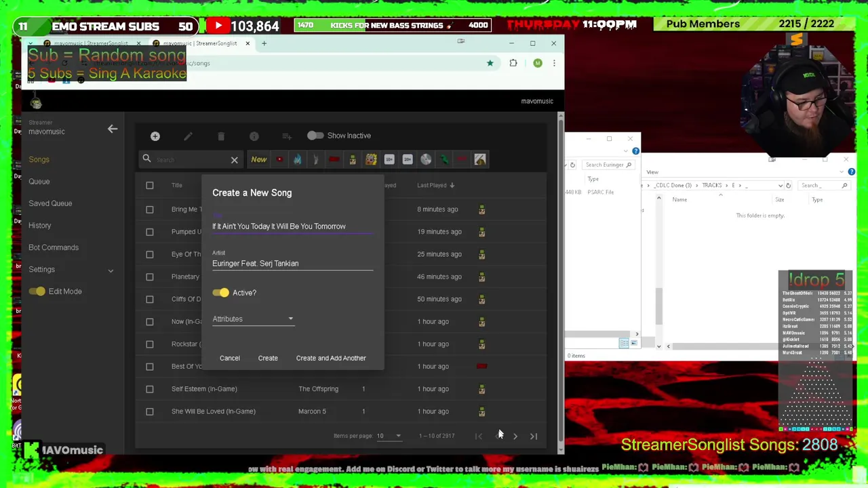The height and width of the screenshot is (488, 868).
Task: Check the Planetary row checkbox
Action: click(x=150, y=277)
